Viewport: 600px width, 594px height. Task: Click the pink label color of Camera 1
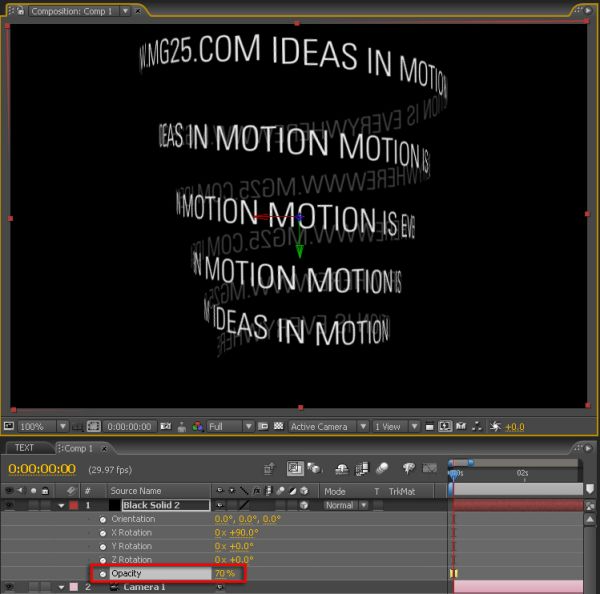pyautogui.click(x=73, y=587)
